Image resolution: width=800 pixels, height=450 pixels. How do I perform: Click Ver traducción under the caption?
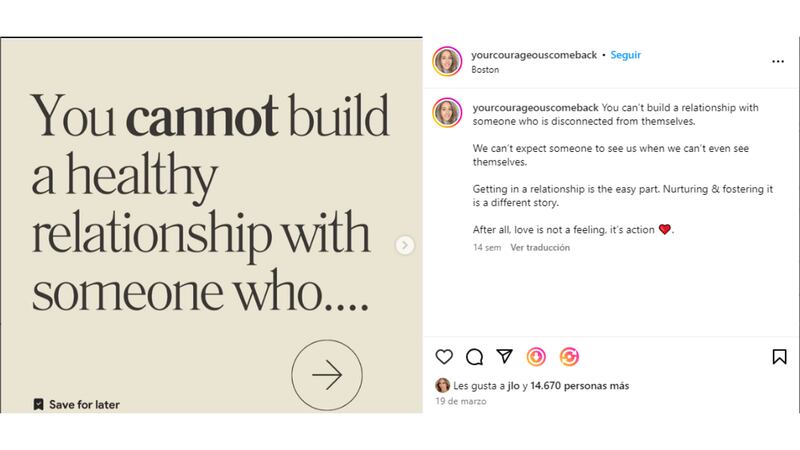pyautogui.click(x=540, y=248)
